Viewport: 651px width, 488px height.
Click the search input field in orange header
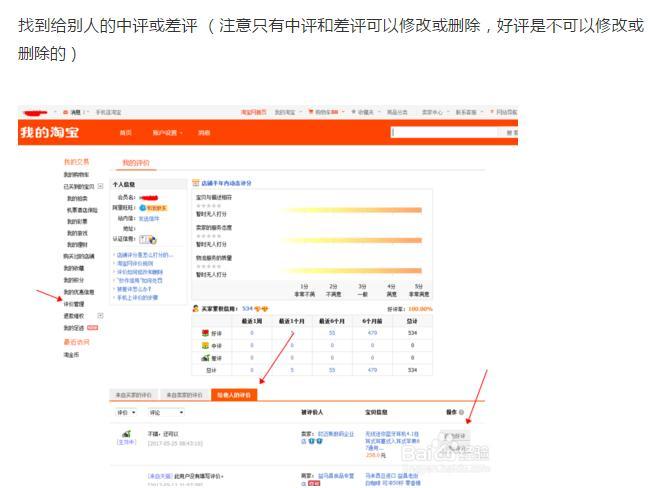coord(445,132)
